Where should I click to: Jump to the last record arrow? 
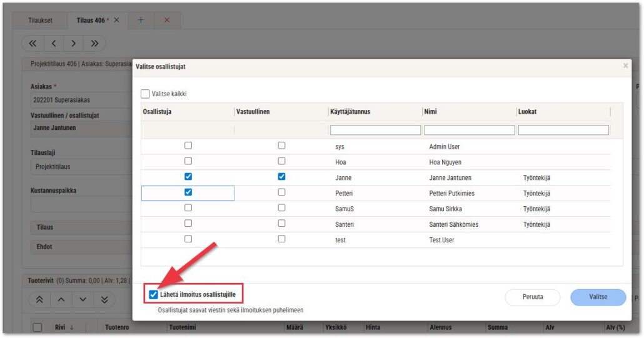pyautogui.click(x=94, y=44)
